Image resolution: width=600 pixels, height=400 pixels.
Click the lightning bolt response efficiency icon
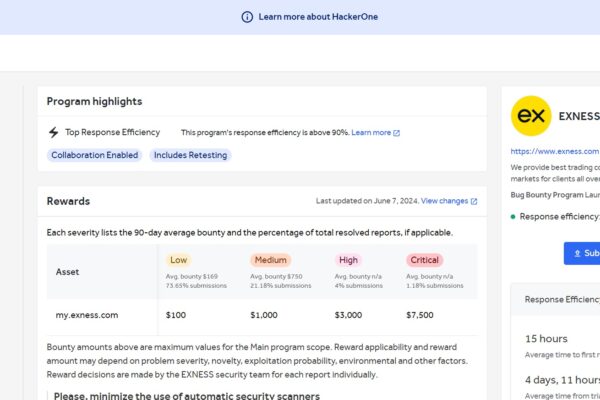click(x=54, y=132)
